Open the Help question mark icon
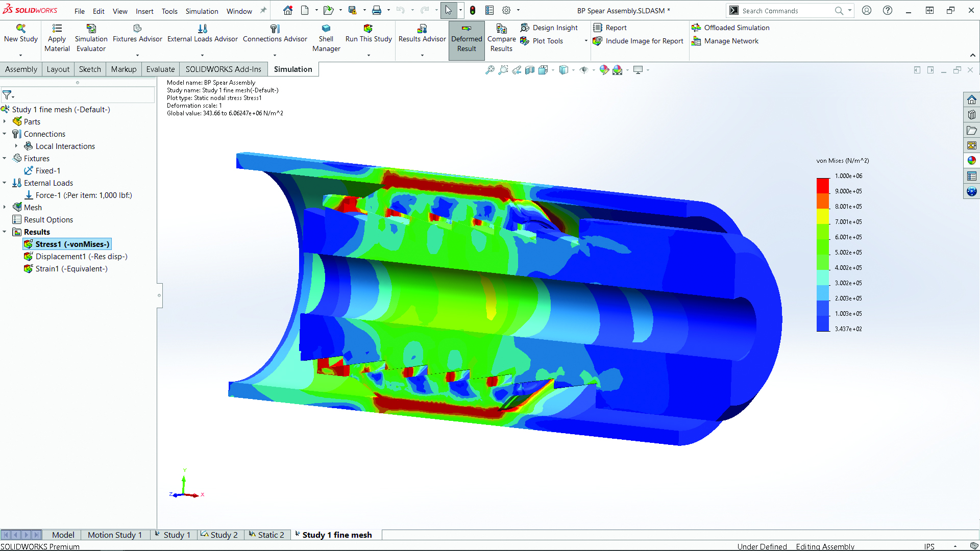 [x=888, y=10]
